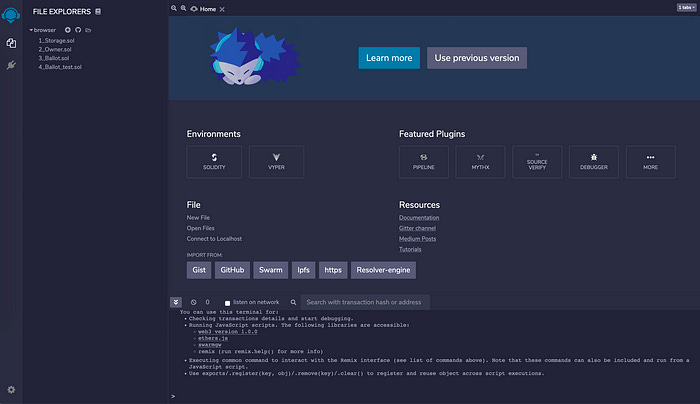Screen dimensions: 700x404
Task: Click the Learn more button
Action: pyautogui.click(x=389, y=58)
